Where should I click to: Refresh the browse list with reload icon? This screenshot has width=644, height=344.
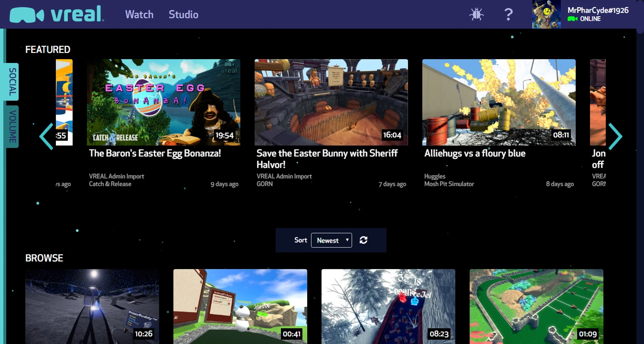[364, 240]
